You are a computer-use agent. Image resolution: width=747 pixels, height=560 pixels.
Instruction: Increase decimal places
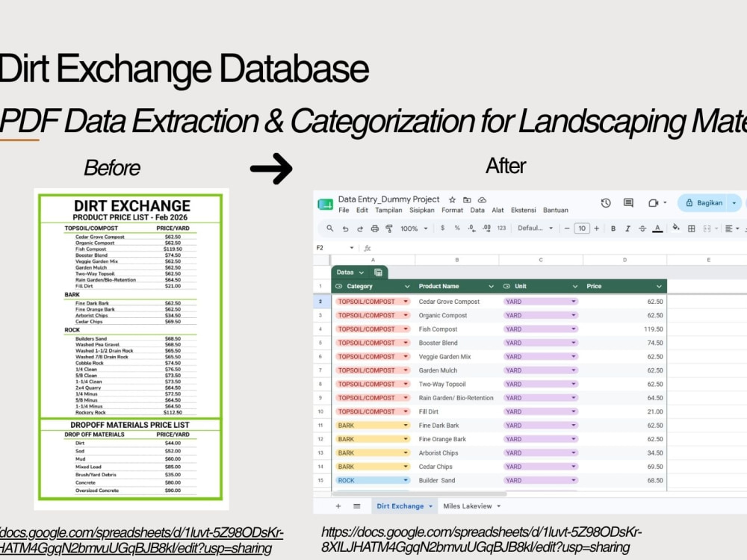pyautogui.click(x=486, y=228)
